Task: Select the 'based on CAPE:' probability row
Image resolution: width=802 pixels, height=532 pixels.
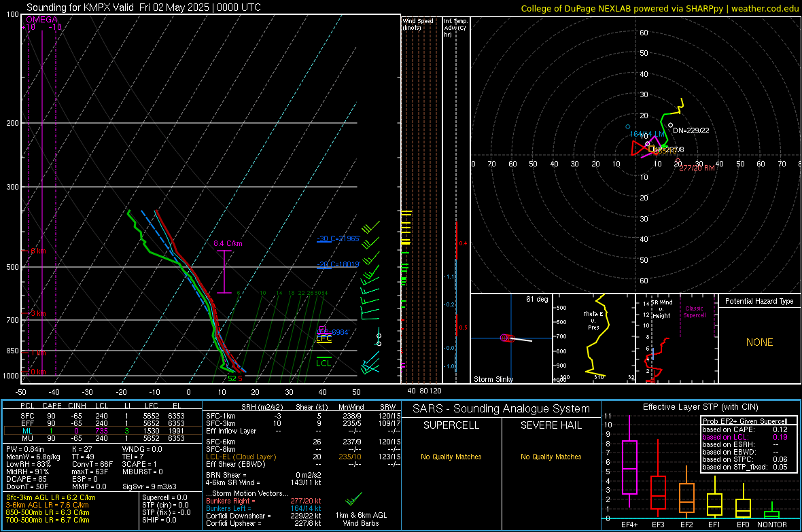Action: [745, 429]
